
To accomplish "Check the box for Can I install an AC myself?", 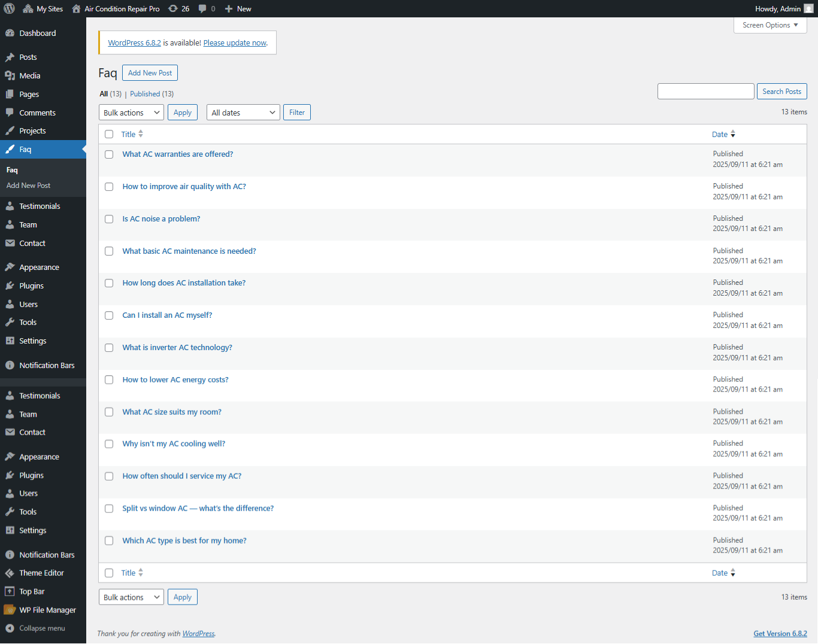I will (x=109, y=315).
